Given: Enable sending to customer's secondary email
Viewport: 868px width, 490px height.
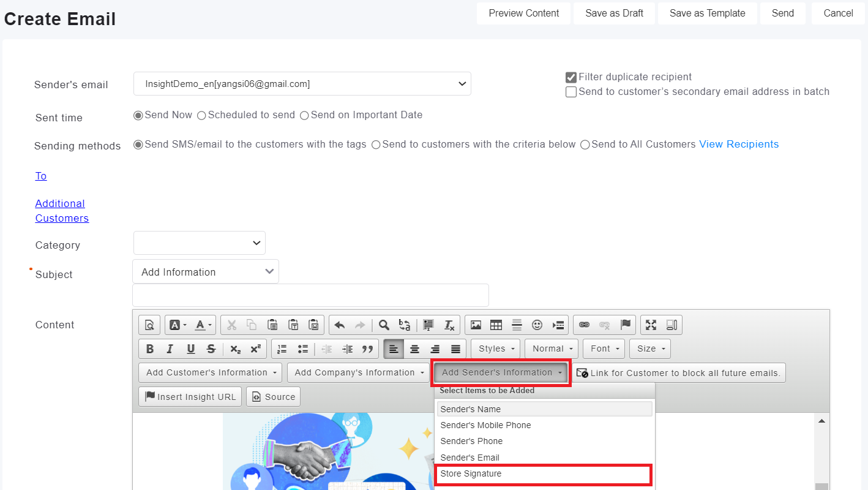Looking at the screenshot, I should [571, 92].
